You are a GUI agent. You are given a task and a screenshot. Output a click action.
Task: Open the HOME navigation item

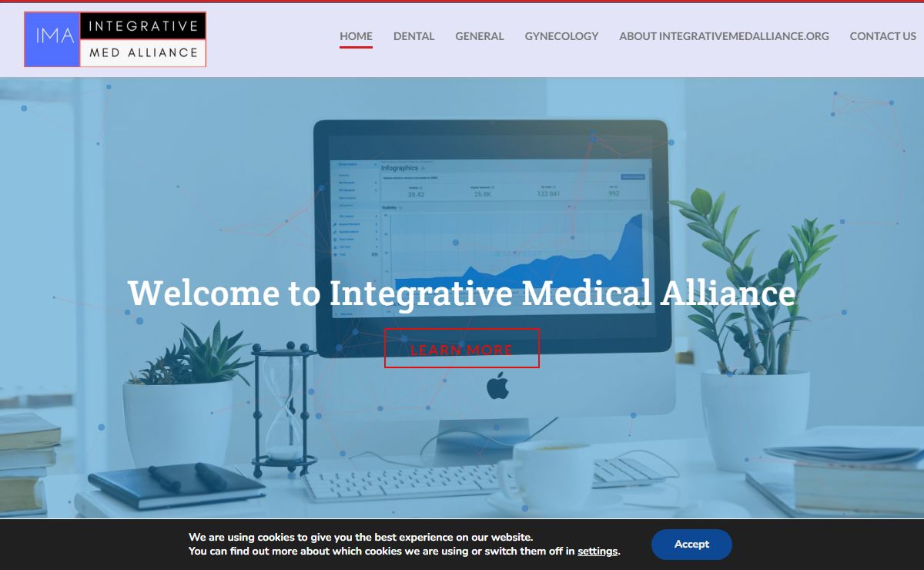pyautogui.click(x=356, y=36)
